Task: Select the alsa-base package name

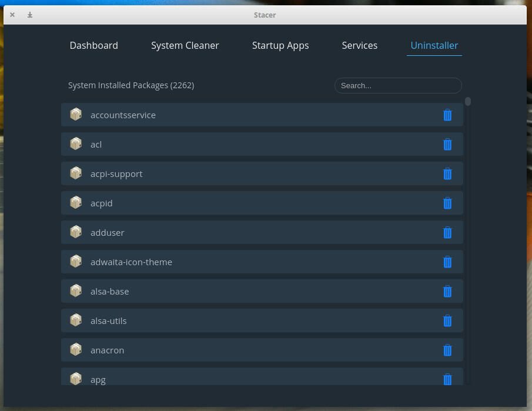Action: point(109,292)
